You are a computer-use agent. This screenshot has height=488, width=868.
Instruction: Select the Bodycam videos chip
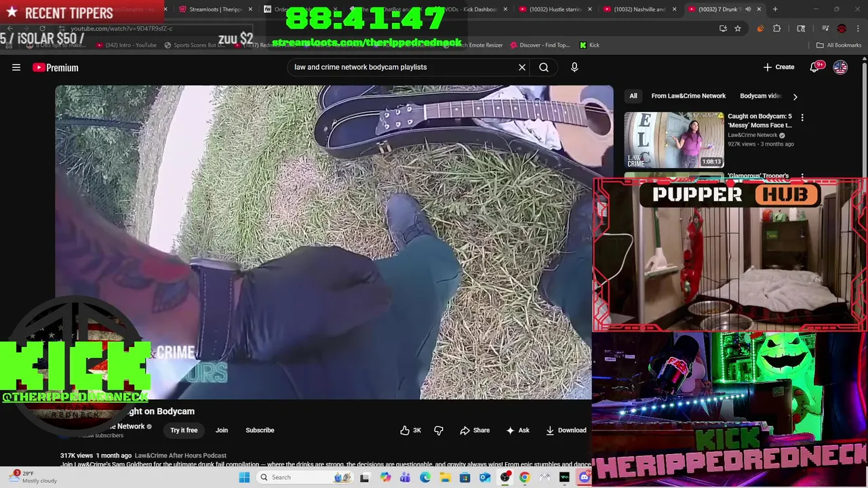760,96
